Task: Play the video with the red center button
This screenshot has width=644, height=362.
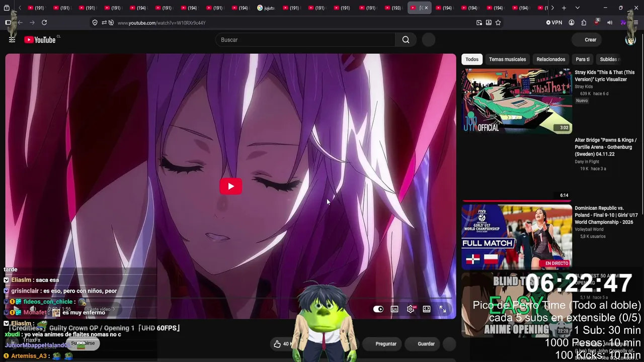Action: pyautogui.click(x=230, y=187)
